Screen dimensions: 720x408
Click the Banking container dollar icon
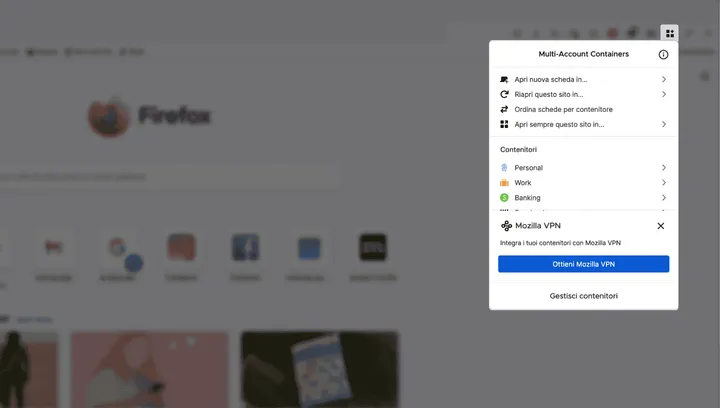tap(504, 198)
